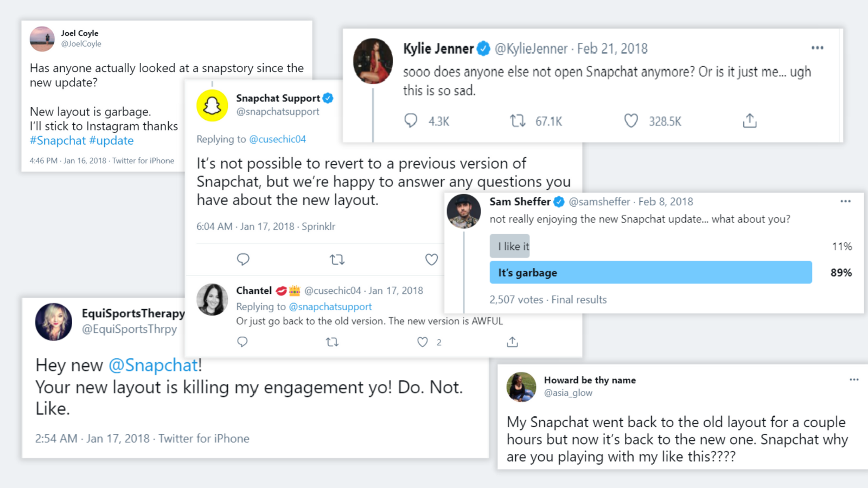Reply to the Snapchat Support tweet
The width and height of the screenshot is (868, 488).
[243, 260]
